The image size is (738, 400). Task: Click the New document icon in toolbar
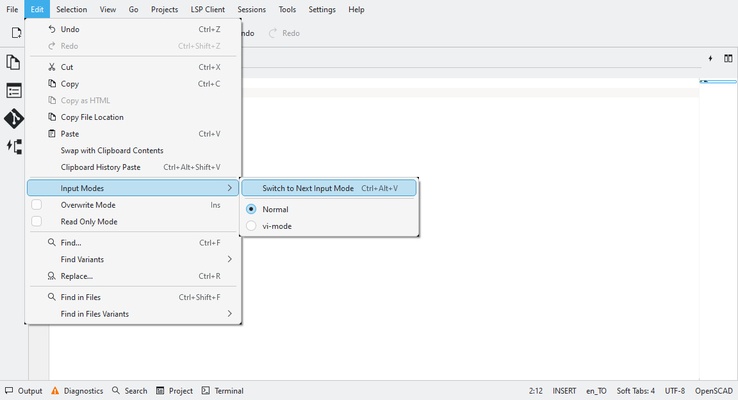(x=16, y=33)
